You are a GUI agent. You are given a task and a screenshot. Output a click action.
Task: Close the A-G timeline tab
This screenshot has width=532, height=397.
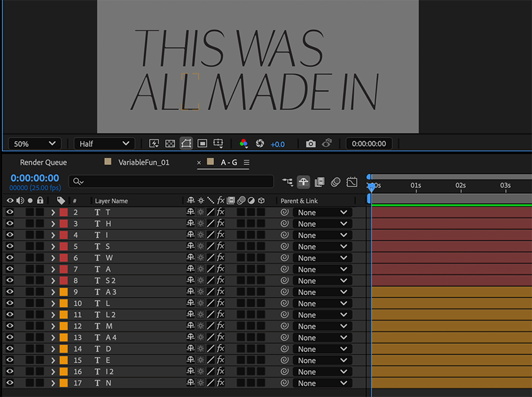pos(199,163)
